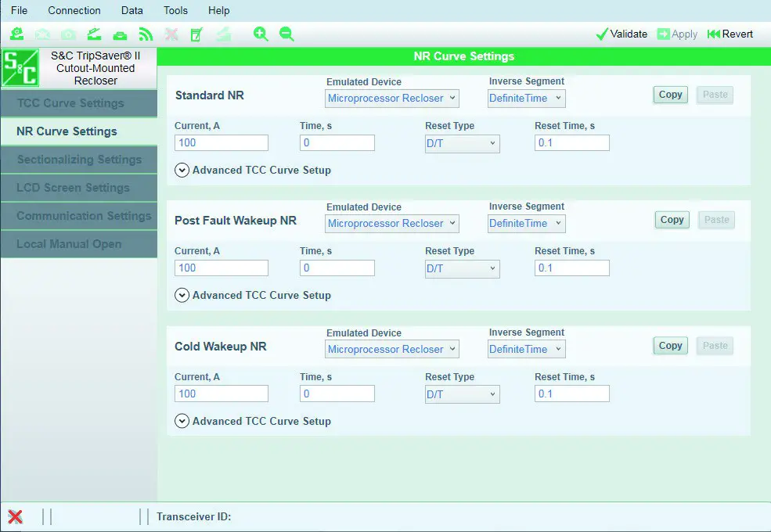Image resolution: width=771 pixels, height=532 pixels.
Task: Click the greyed-out envelope toolbar icon
Action: 43,34
